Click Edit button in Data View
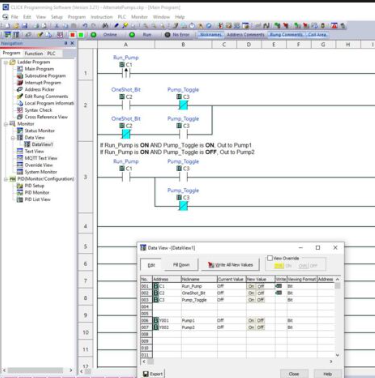Screen dimensions: 375x378 click(151, 265)
